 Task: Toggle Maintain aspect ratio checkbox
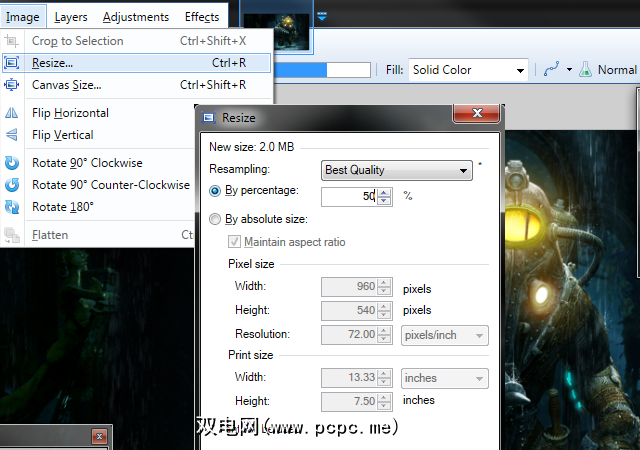234,242
